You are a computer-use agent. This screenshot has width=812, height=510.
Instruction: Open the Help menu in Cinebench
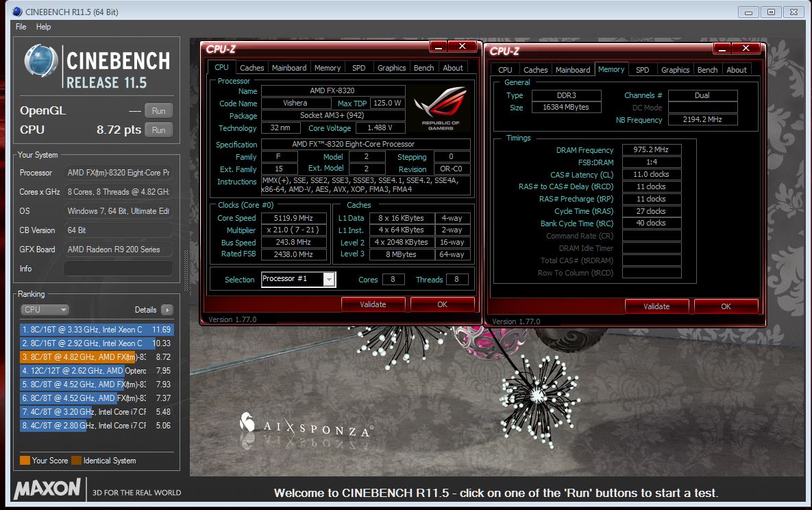43,27
